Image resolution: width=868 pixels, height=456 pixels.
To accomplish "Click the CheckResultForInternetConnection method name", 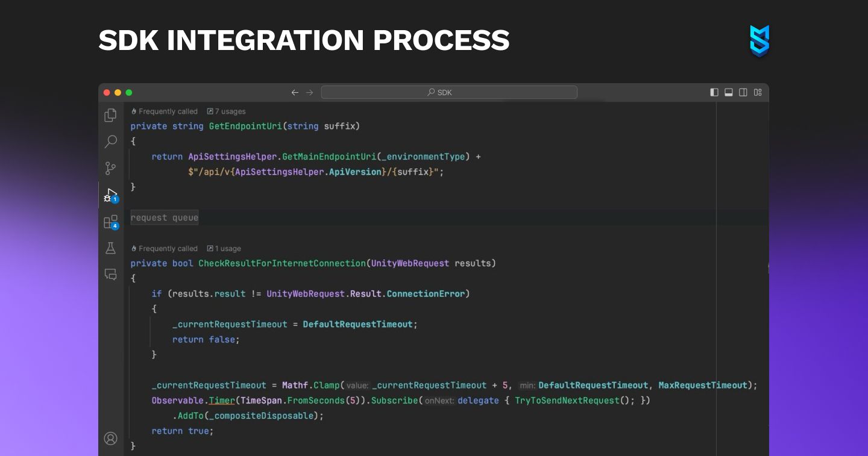I will tap(282, 263).
